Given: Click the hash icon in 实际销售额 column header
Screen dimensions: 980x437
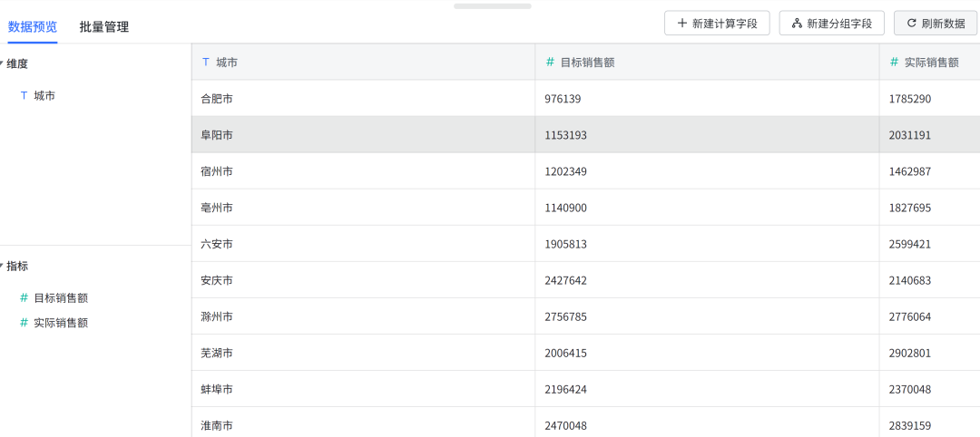Looking at the screenshot, I should pyautogui.click(x=894, y=62).
